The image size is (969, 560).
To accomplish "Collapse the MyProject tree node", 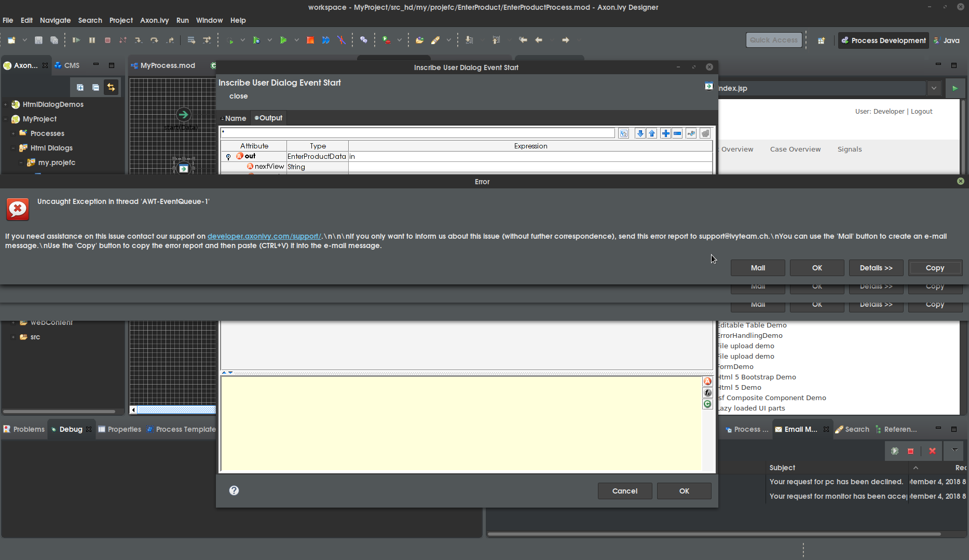I will click(x=5, y=119).
